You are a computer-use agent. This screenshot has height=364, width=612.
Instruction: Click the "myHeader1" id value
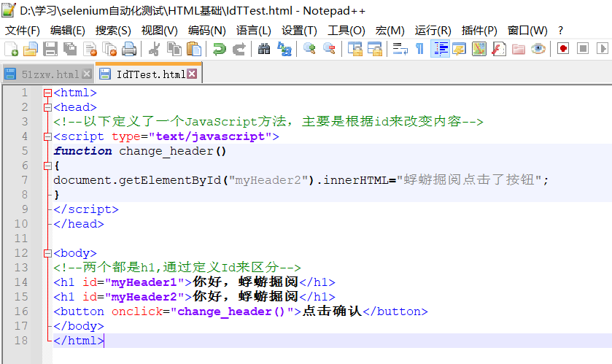click(x=144, y=282)
